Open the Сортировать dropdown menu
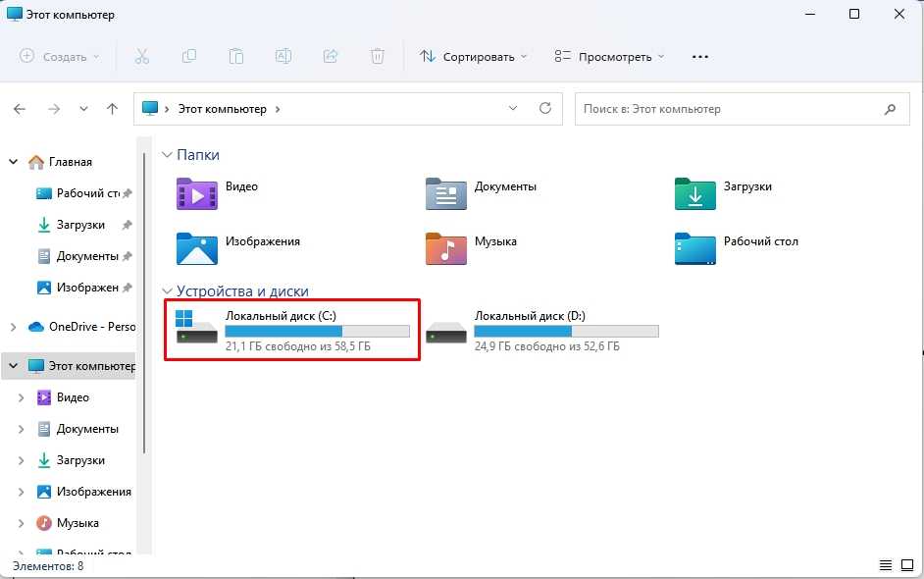Screen dimensions: 924x579 point(474,56)
